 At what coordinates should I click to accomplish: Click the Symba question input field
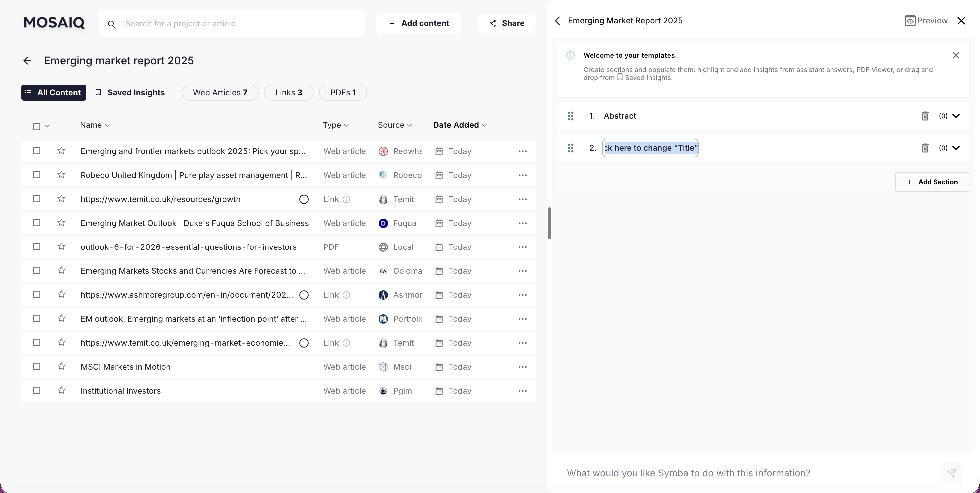[x=723, y=473]
